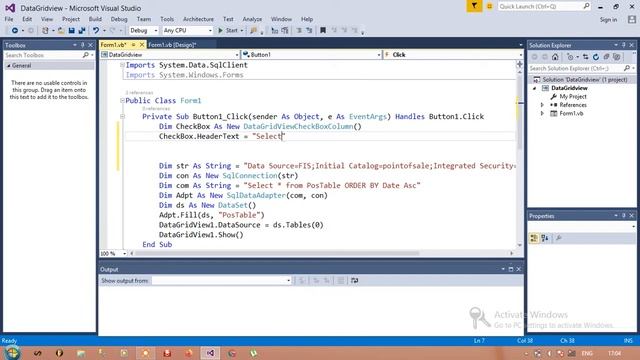This screenshot has height=360, width=640.
Task: Open the DataGridview project scope dropdown
Action: [x=170, y=55]
